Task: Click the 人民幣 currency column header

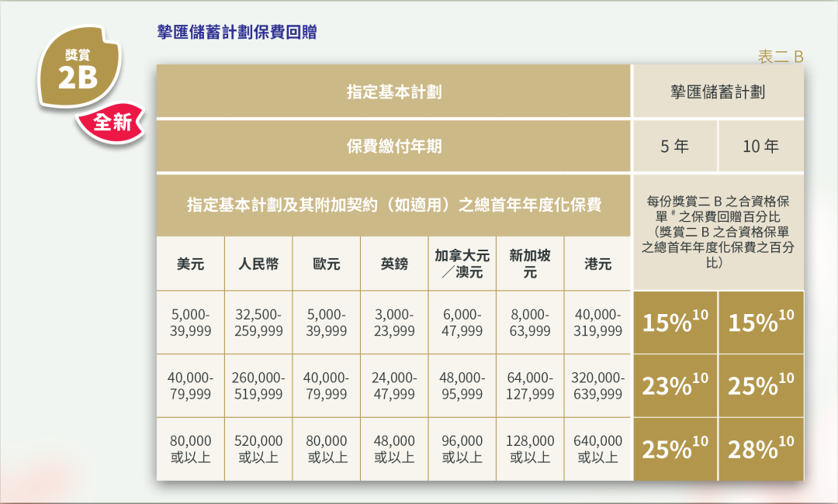Action: [258, 264]
